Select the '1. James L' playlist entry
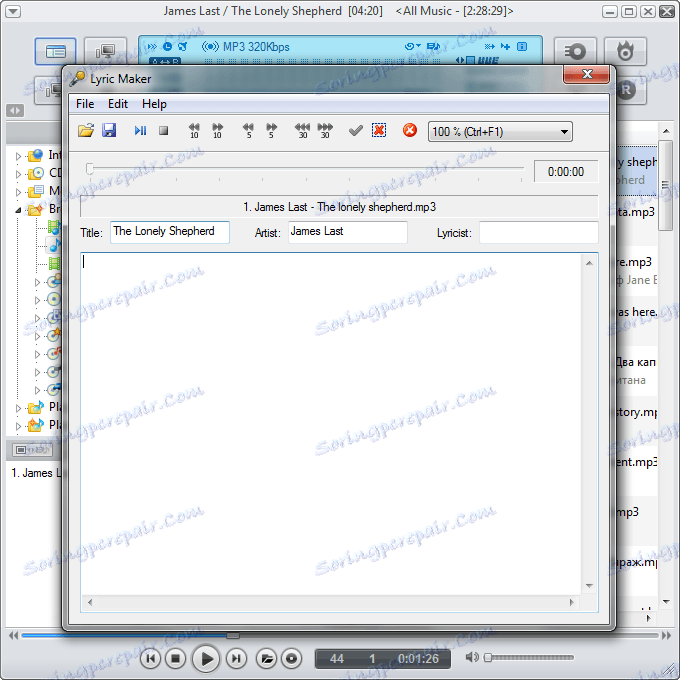680x680 pixels. tap(36, 473)
